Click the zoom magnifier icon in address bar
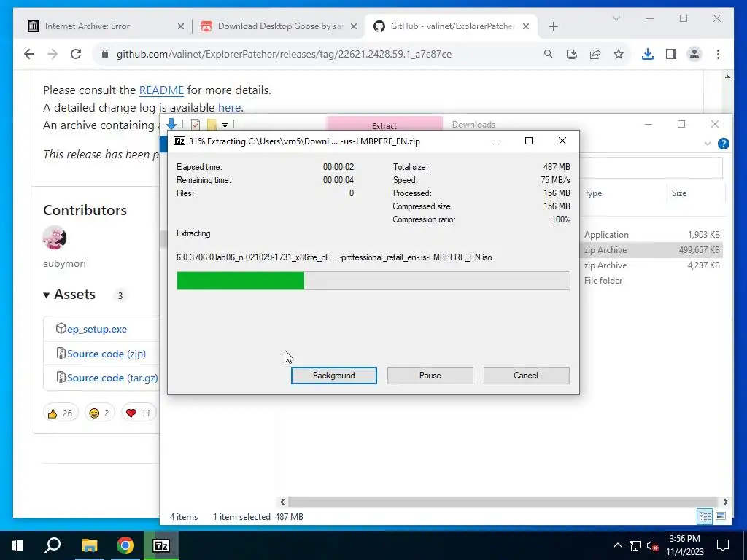The image size is (747, 560). click(549, 54)
